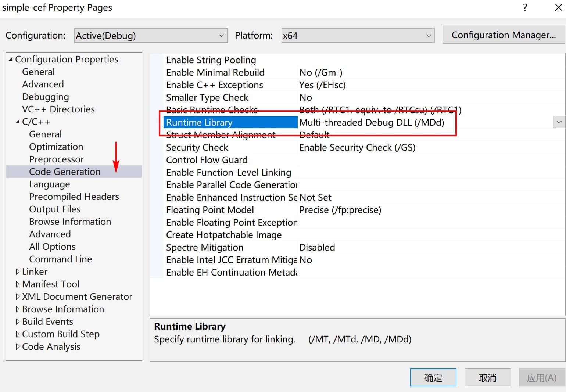Click the Configuration Manager button
This screenshot has height=392, width=566.
click(504, 35)
